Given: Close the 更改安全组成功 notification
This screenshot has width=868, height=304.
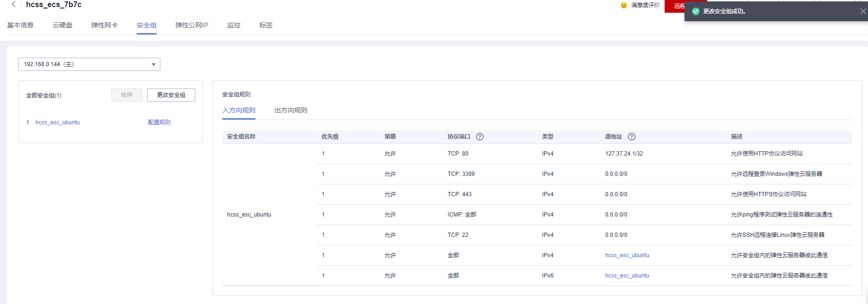Looking at the screenshot, I should pyautogui.click(x=863, y=11).
